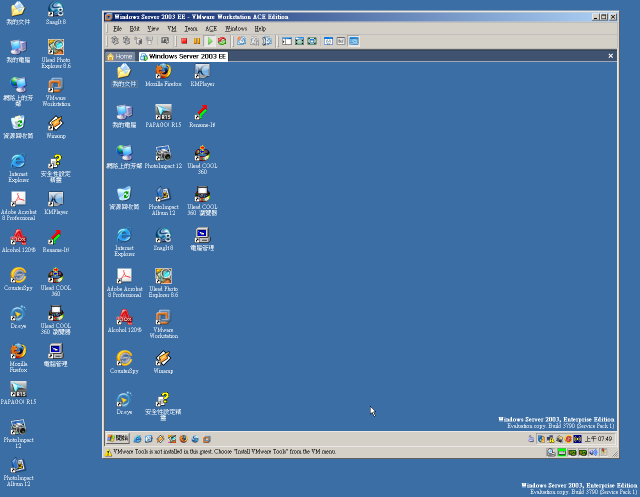Select SnagIt 8 icon on host desktop

tap(56, 13)
